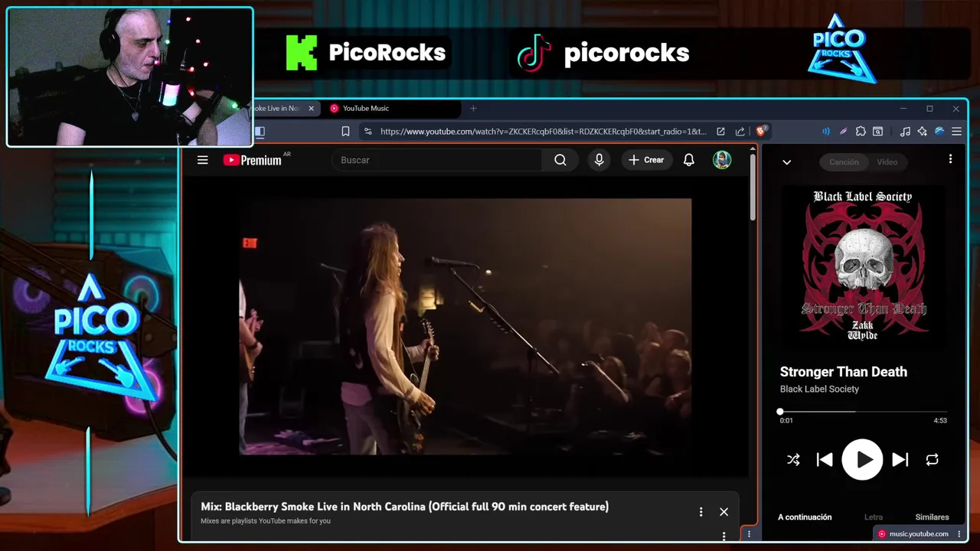Screen dimensions: 980x551
Task: Open the Mix Blackberry Smoke playlist title
Action: point(404,507)
